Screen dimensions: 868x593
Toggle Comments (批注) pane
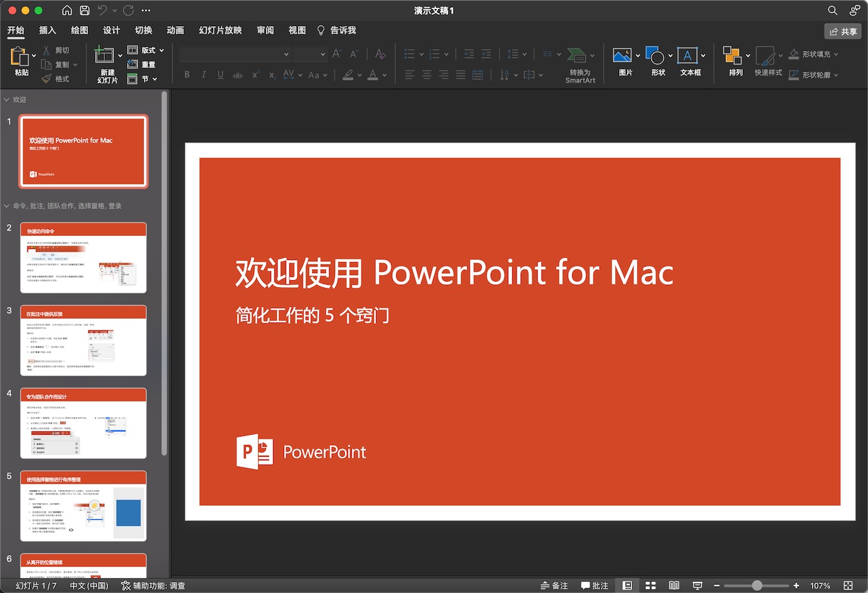(x=594, y=586)
